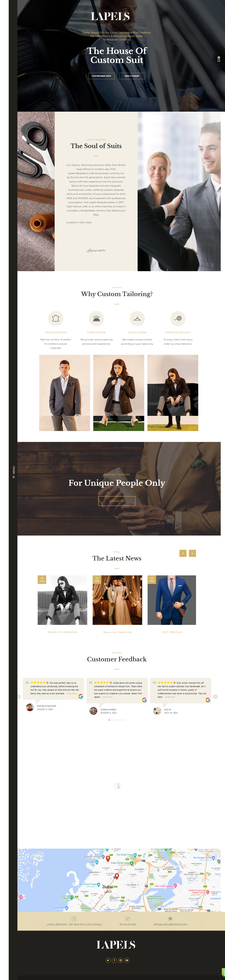The height and width of the screenshot is (980, 225).
Task: Go to the last customer feedback pagination dot
Action: (124, 720)
